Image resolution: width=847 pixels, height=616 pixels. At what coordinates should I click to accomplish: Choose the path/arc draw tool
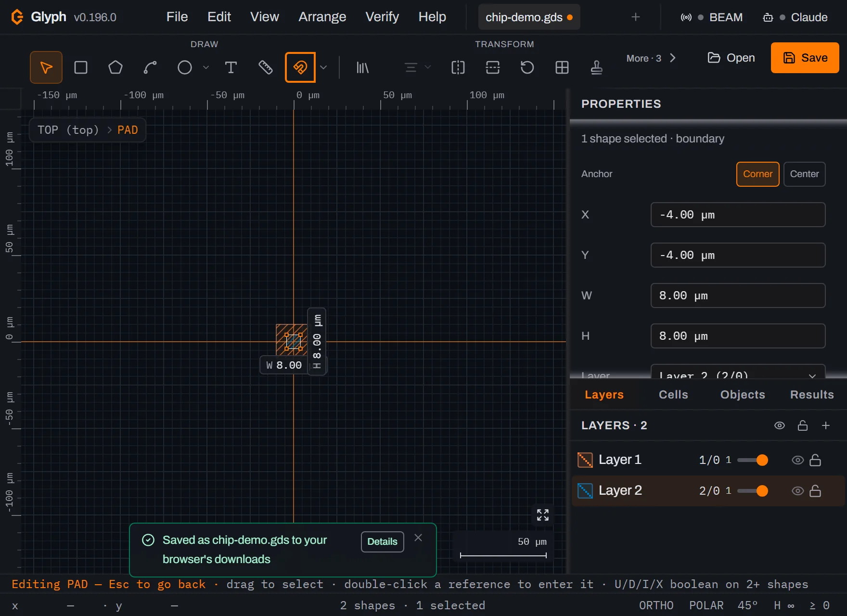pyautogui.click(x=150, y=67)
